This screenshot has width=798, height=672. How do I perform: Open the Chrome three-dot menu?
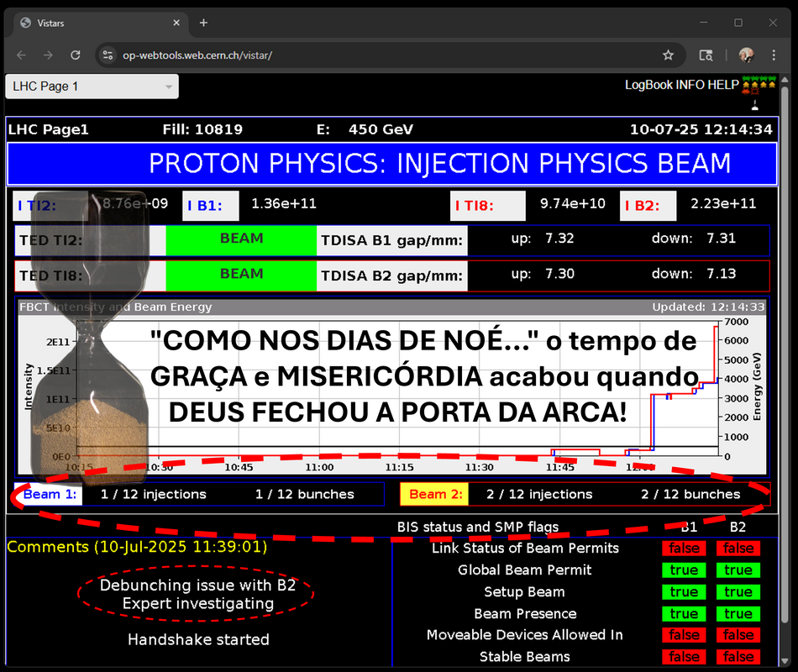(774, 55)
